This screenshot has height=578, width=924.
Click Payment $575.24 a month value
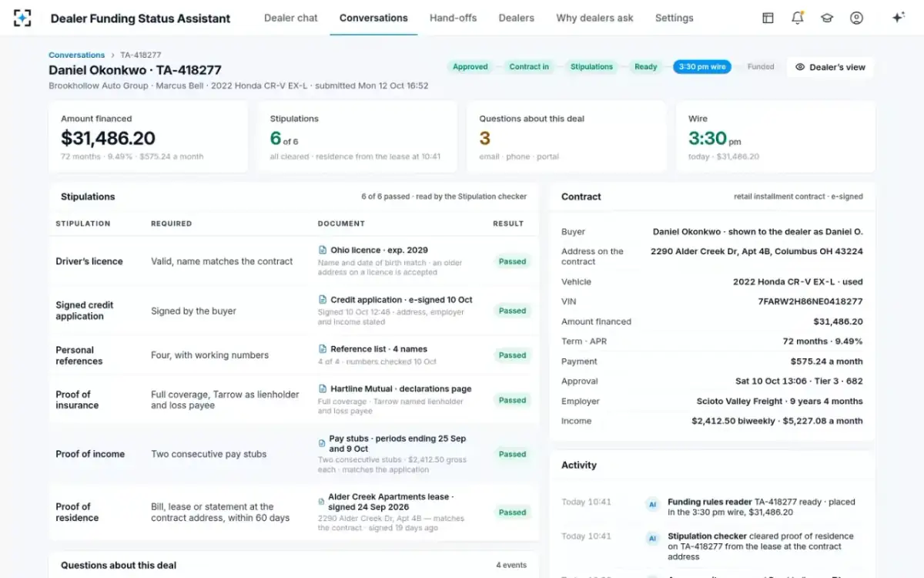click(x=826, y=361)
